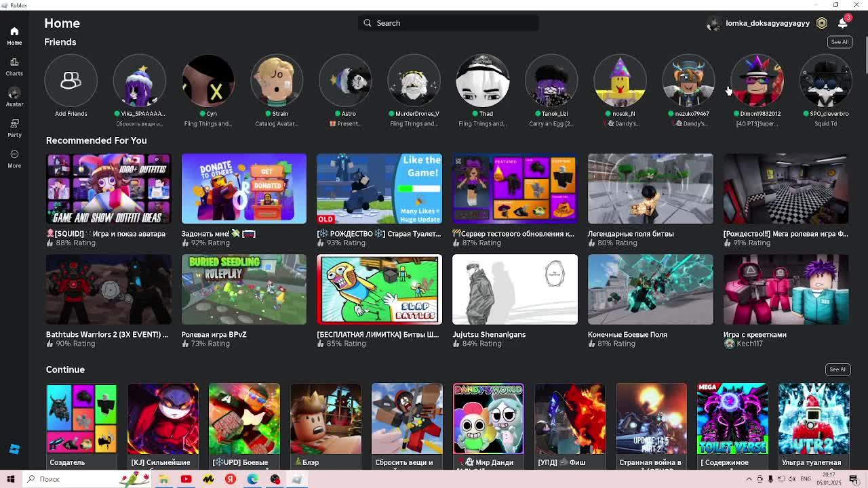Click the Add Friends icon
Screen dimensions: 868x488
tap(71, 81)
